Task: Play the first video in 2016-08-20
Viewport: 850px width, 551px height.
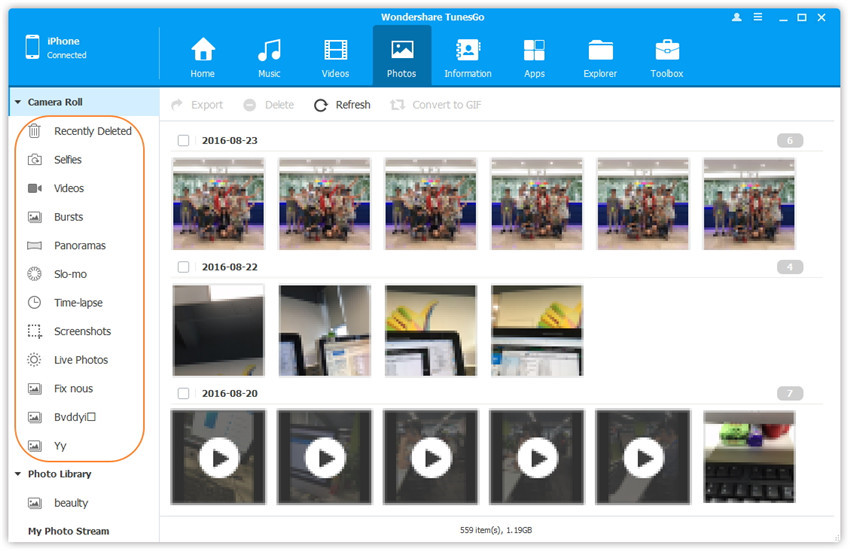Action: (218, 457)
